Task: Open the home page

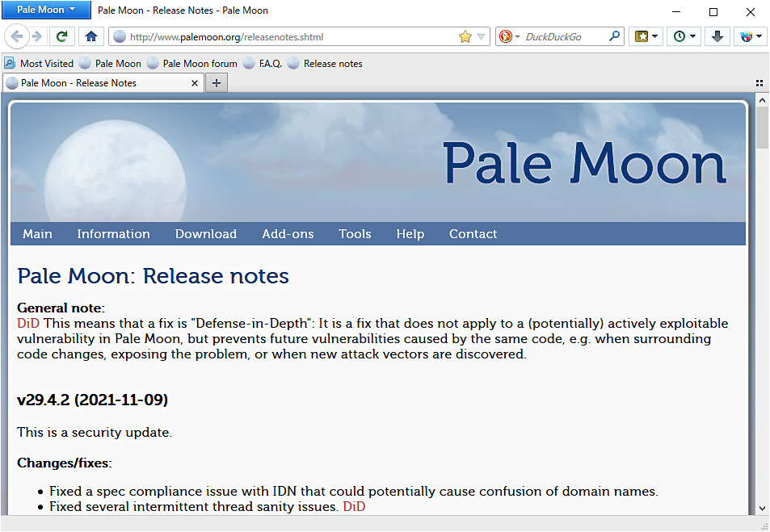Action: pyautogui.click(x=90, y=36)
